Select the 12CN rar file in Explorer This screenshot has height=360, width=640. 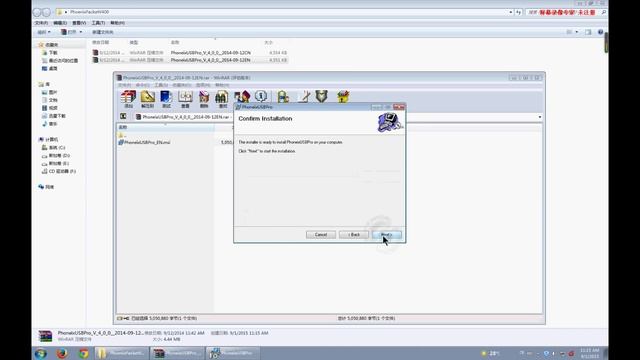pyautogui.click(x=189, y=53)
